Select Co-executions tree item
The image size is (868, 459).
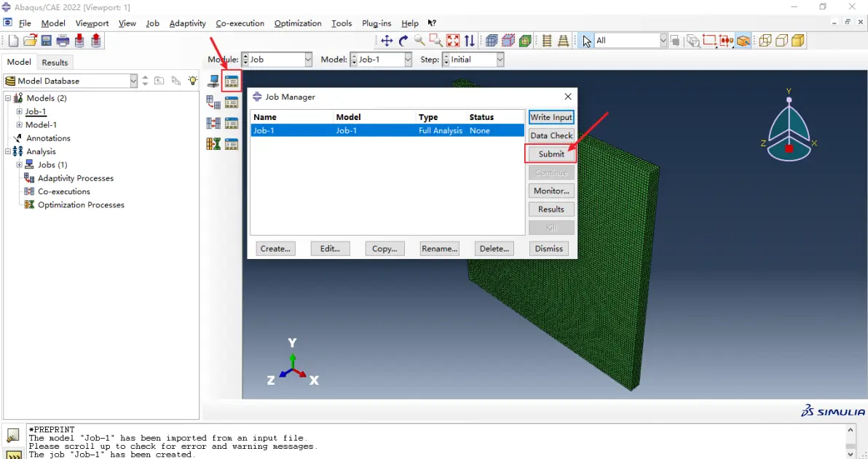click(63, 191)
